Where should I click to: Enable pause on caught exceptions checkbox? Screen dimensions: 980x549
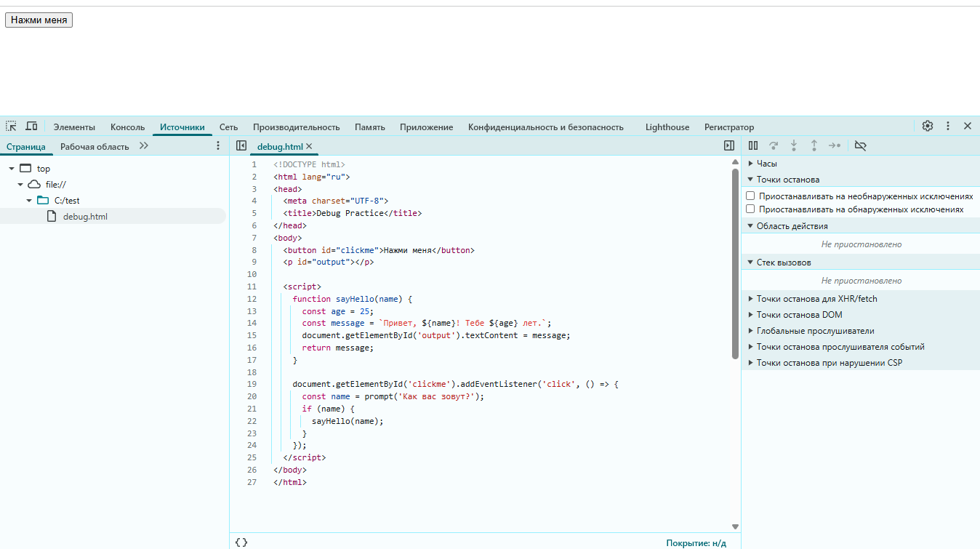750,209
